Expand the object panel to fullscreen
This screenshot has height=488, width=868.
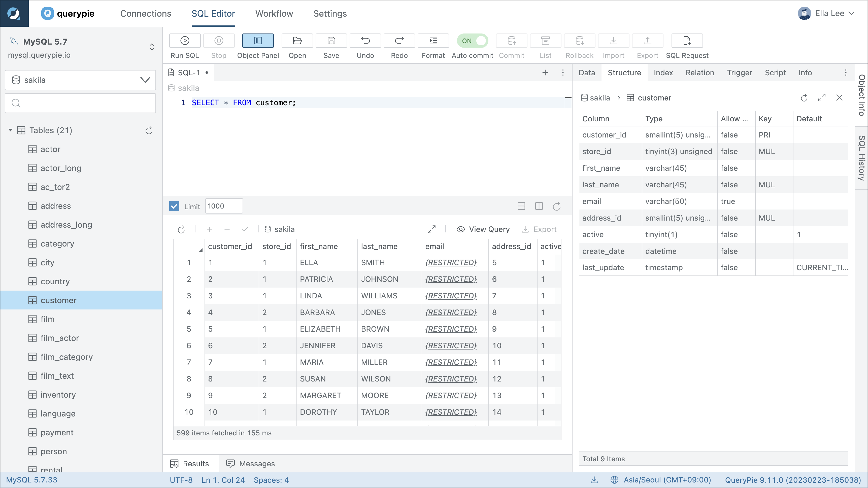(822, 98)
